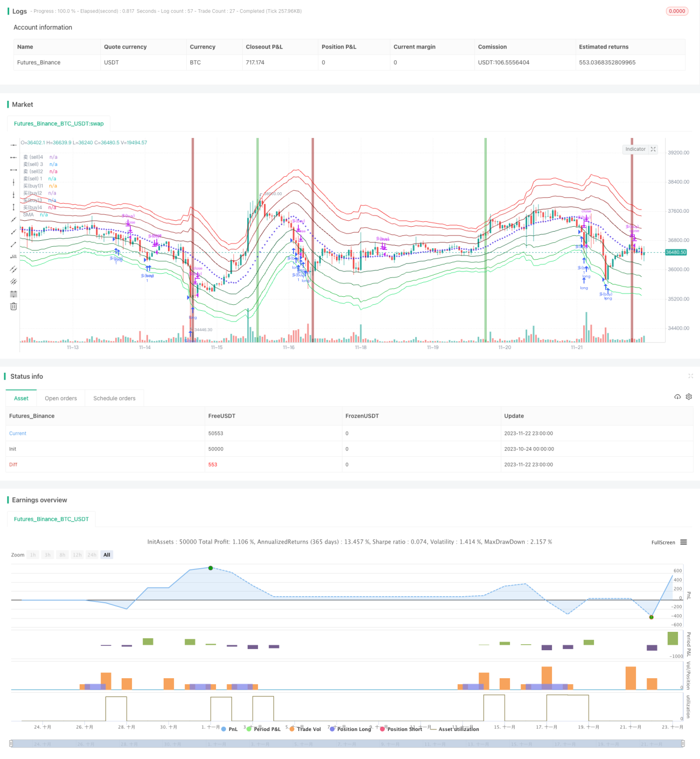
Task: Click the cloud download icon in Status info
Action: coord(677,396)
